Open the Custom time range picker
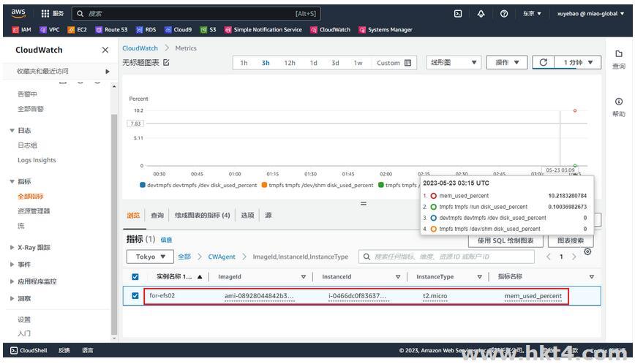 [x=394, y=63]
